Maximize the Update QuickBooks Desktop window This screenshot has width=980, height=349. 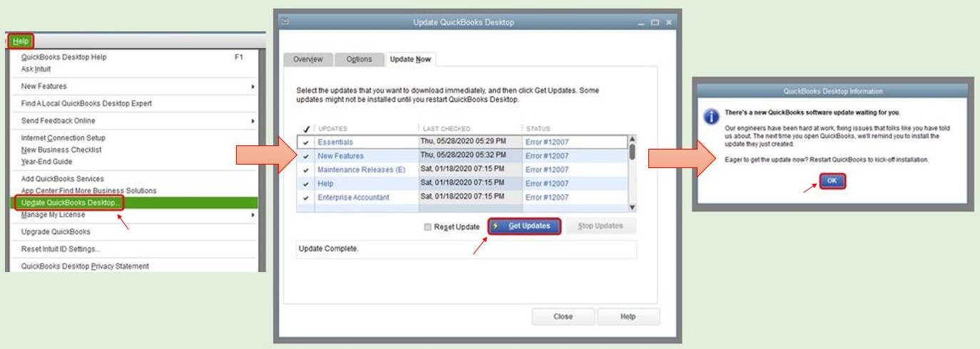click(655, 23)
